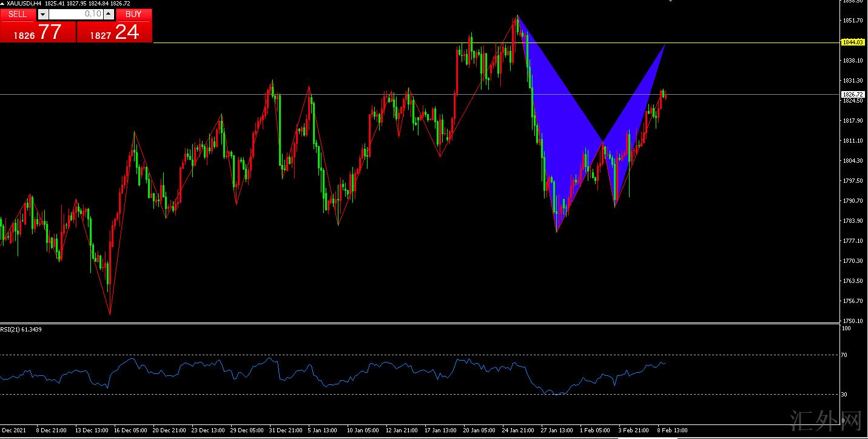Click the 1827 24 buy ask price tile
This screenshot has width=868, height=439.
click(115, 32)
